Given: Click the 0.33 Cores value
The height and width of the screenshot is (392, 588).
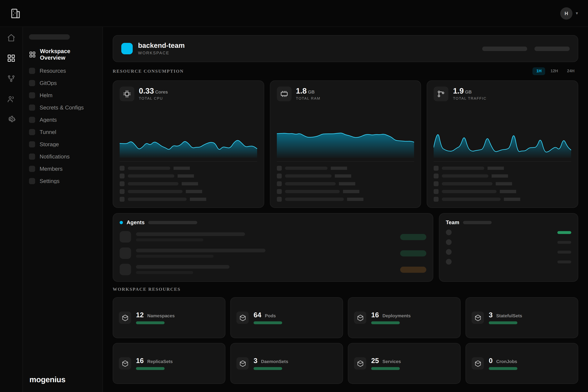Looking at the screenshot, I should pos(153,91).
